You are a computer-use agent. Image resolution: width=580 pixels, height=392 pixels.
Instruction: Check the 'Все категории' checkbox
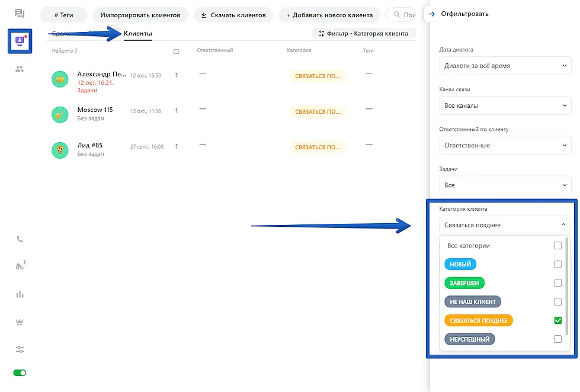pos(557,246)
